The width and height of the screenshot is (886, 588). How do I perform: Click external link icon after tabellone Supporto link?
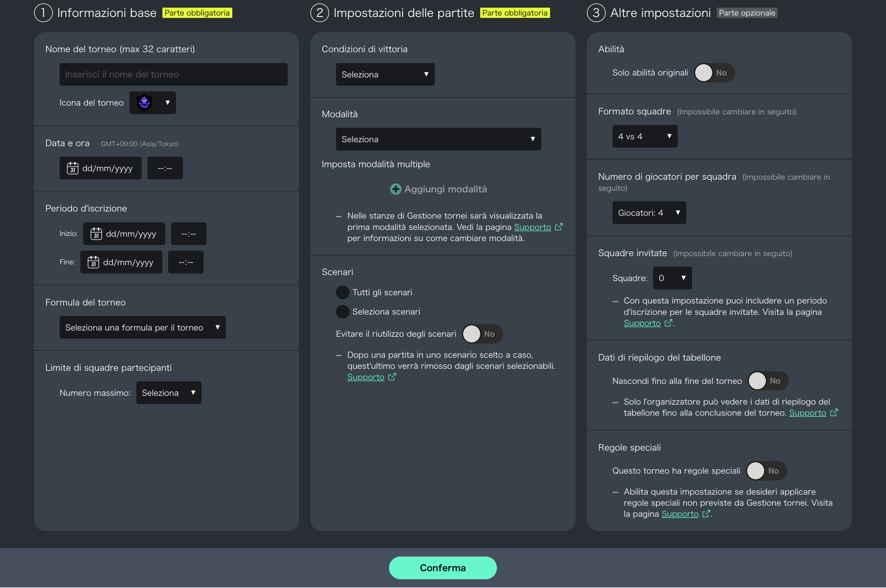pos(834,413)
